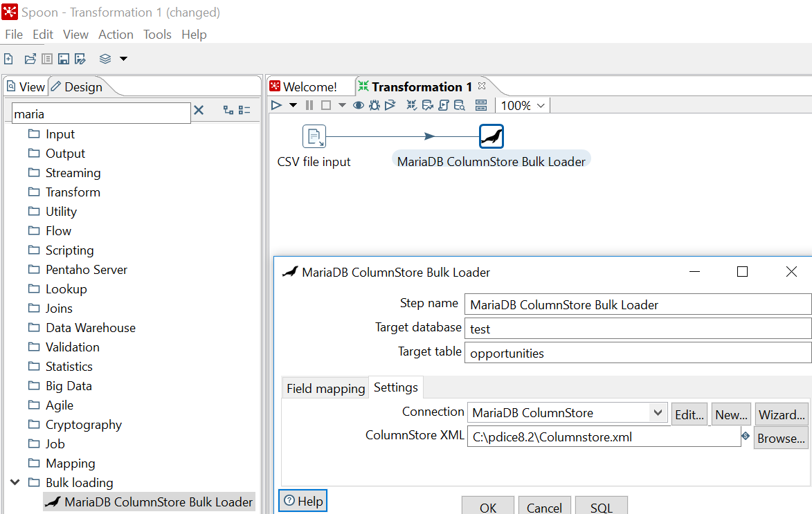Browse for the ColumnStore XML file

[781, 438]
